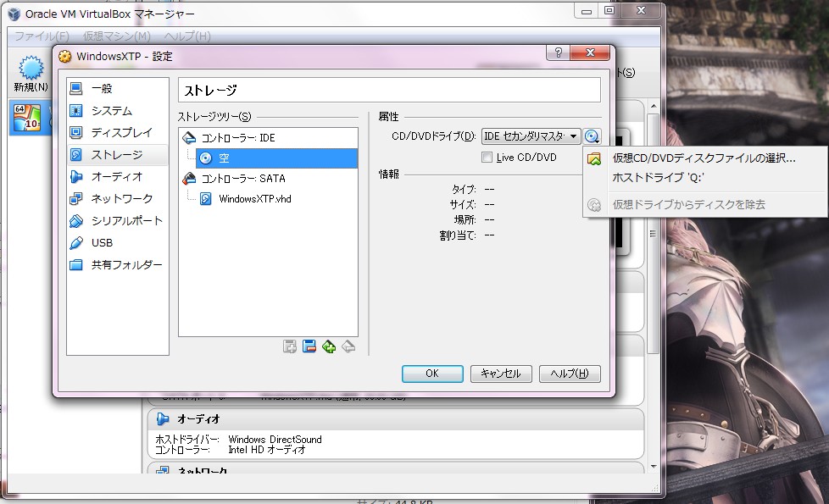Select the ストレージ settings category
Viewport: 829px width, 504px height.
click(x=117, y=155)
